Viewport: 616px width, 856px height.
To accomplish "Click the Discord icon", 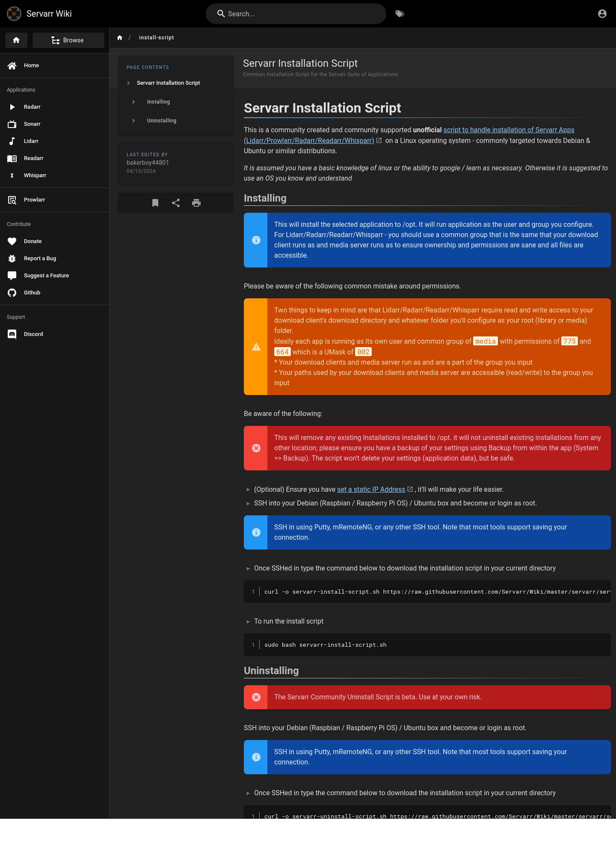I will [12, 334].
